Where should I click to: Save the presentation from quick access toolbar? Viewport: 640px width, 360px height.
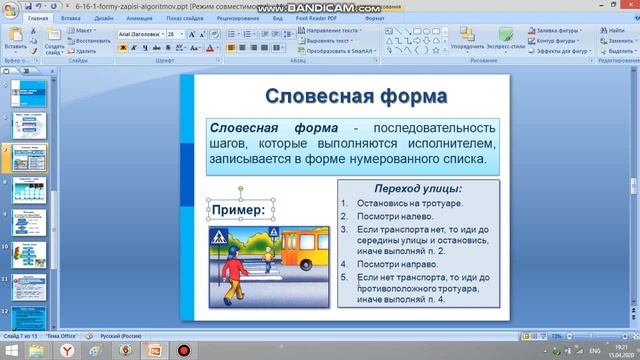(x=28, y=6)
